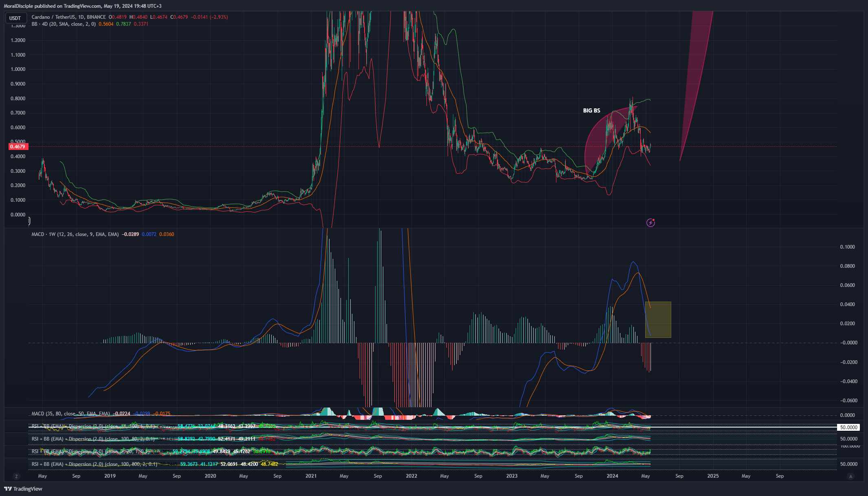Viewport: 868px width, 496px height.
Task: Click the MACD histogram value -0.0289
Action: tap(131, 234)
